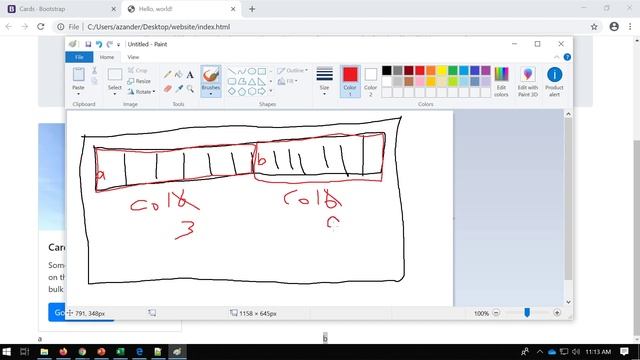Screen dimensions: 640x360
Task: Open the Rotate dropdown
Action: point(141,92)
